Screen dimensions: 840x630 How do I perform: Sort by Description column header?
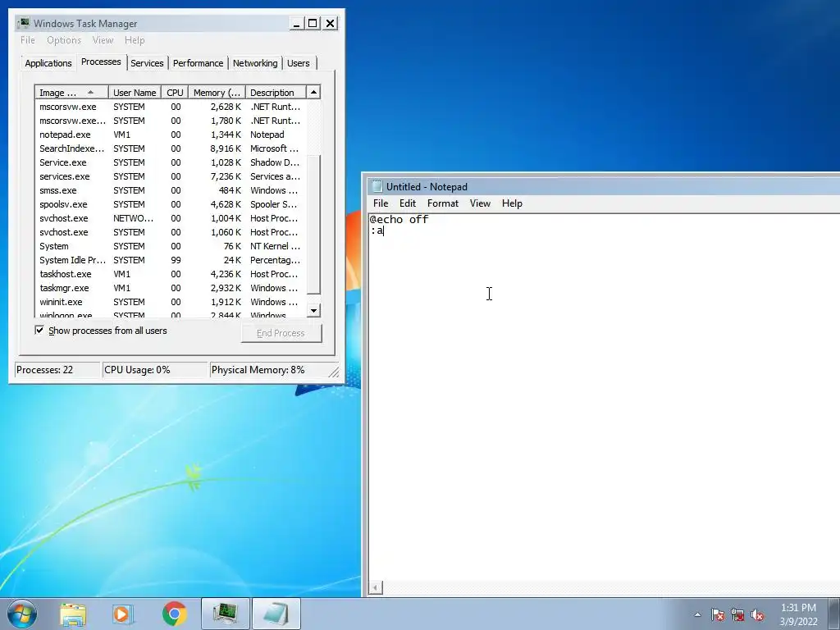276,93
